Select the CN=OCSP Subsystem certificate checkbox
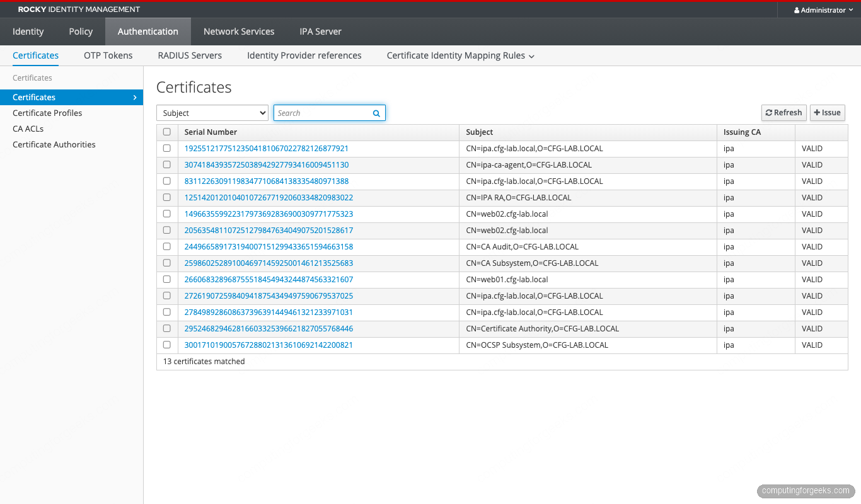861x504 pixels. (167, 345)
